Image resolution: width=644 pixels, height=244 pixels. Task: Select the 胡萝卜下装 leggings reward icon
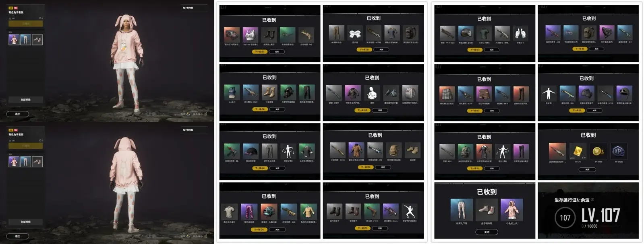pos(462,209)
